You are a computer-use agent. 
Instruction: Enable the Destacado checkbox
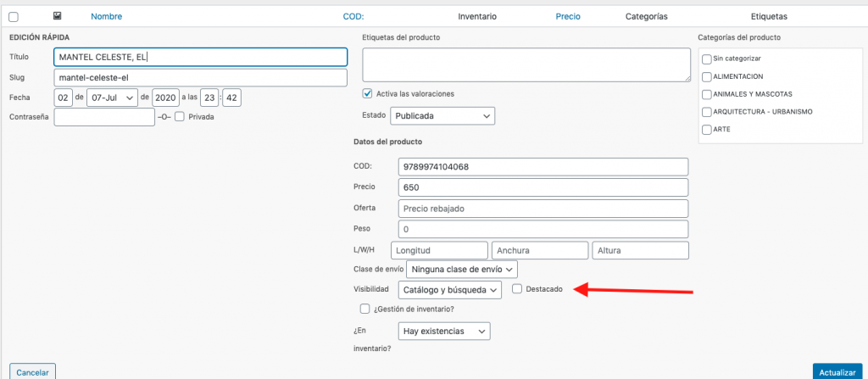(516, 288)
